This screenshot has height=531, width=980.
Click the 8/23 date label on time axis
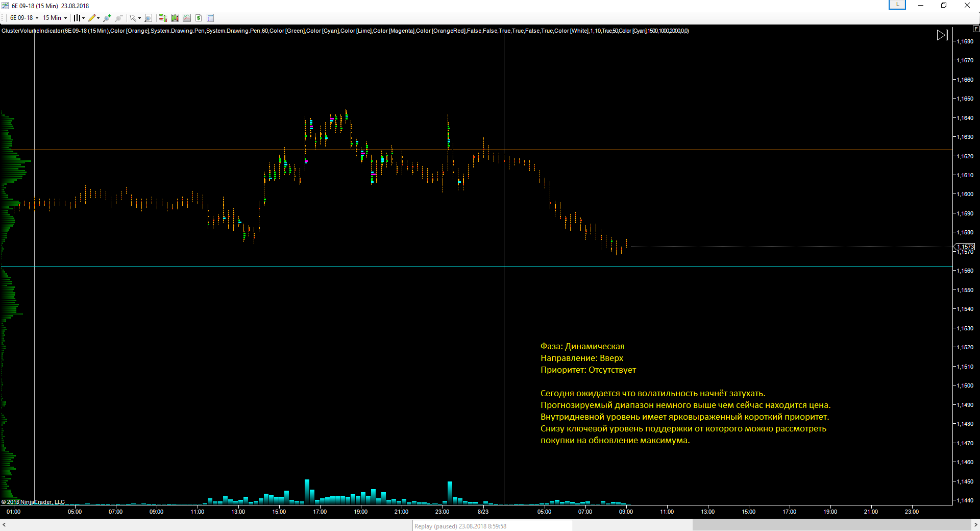coord(483,512)
